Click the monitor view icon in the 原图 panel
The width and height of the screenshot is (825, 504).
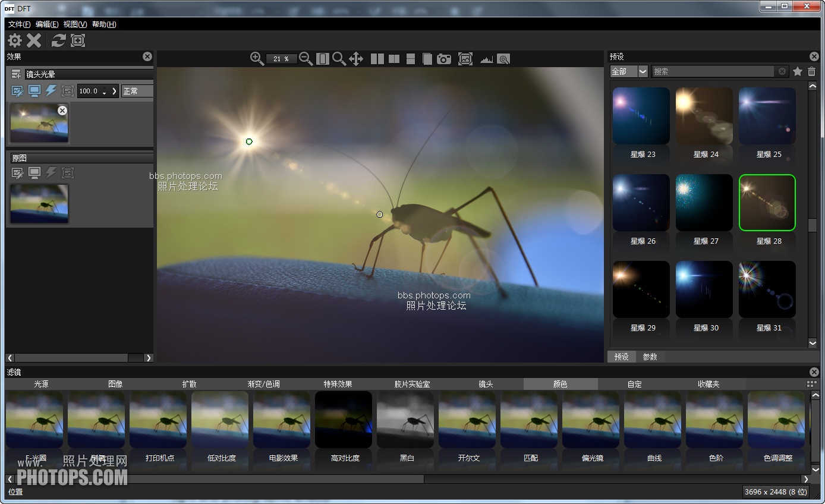pos(34,173)
